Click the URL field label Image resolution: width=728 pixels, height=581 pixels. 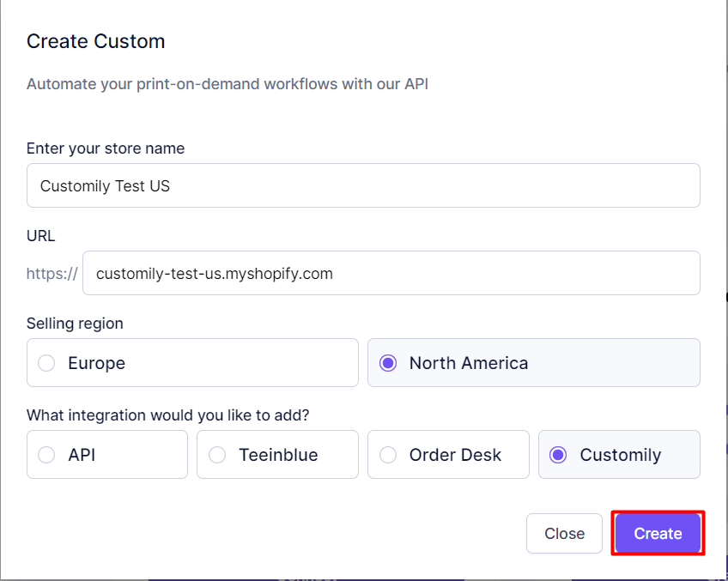click(x=41, y=236)
